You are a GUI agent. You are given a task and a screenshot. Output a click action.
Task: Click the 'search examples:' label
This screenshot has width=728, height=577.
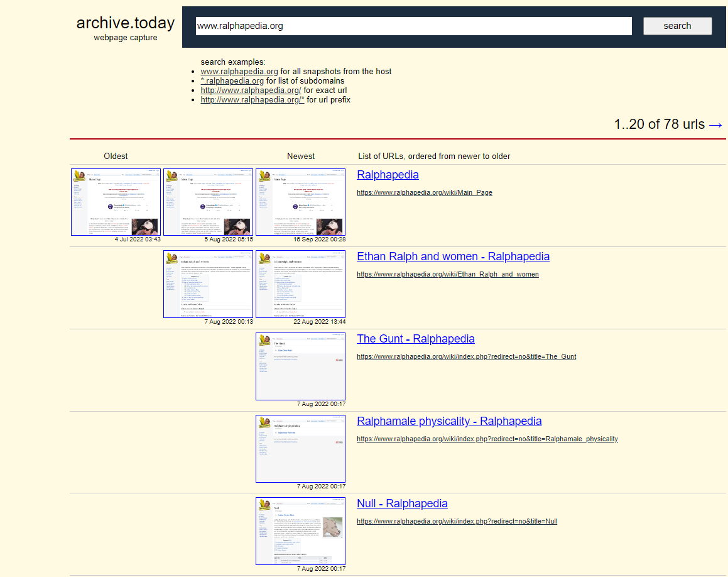233,62
